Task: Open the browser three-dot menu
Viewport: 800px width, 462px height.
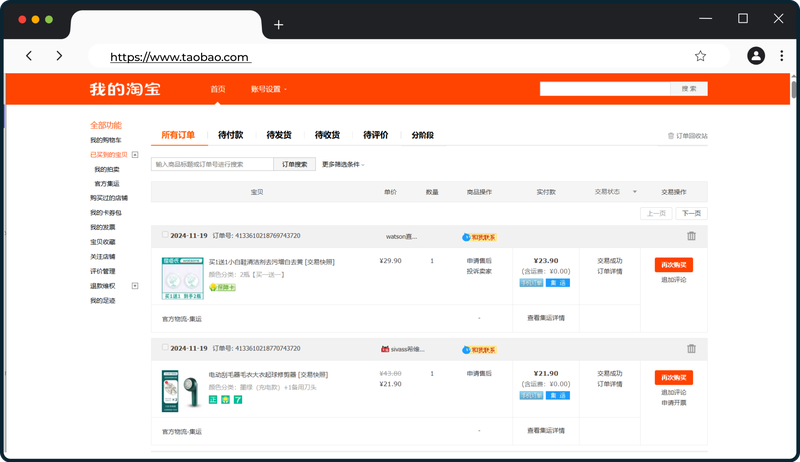Action: 782,56
